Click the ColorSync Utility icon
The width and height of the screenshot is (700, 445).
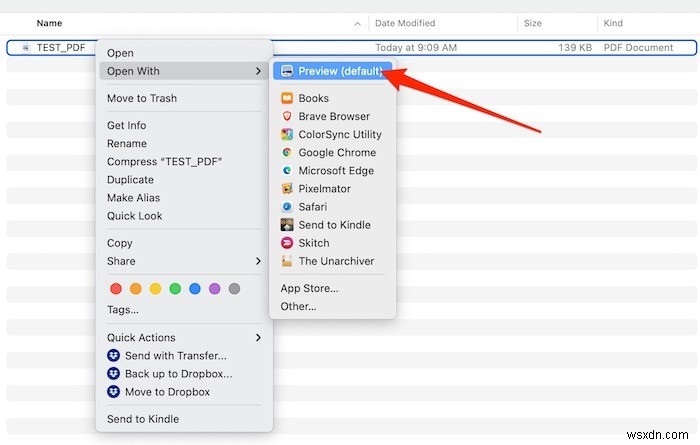pos(287,134)
